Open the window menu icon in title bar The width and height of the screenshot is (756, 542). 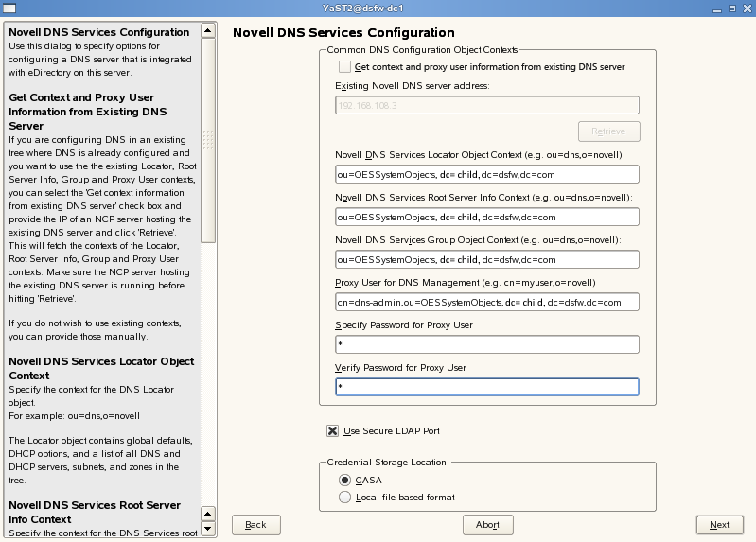tap(9, 9)
